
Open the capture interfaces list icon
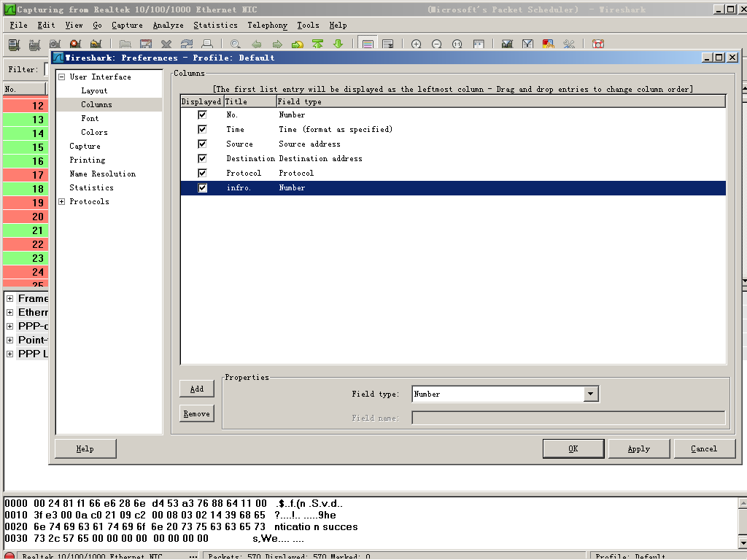14,44
